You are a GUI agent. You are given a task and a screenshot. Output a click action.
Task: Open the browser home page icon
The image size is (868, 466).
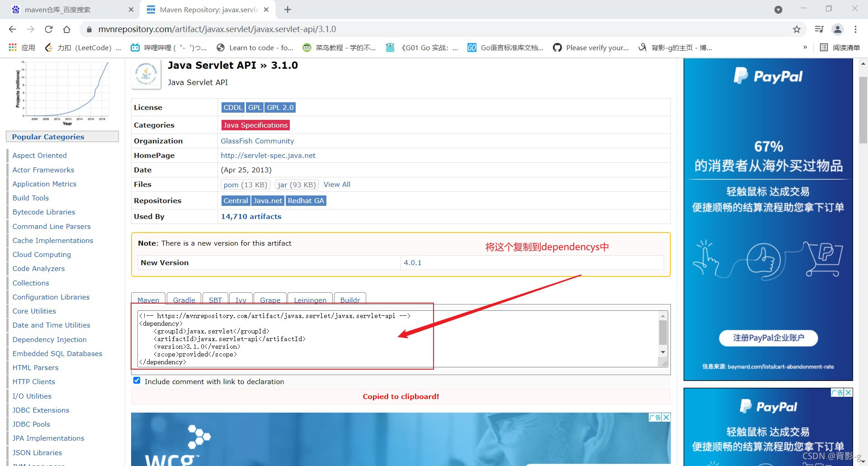[66, 29]
